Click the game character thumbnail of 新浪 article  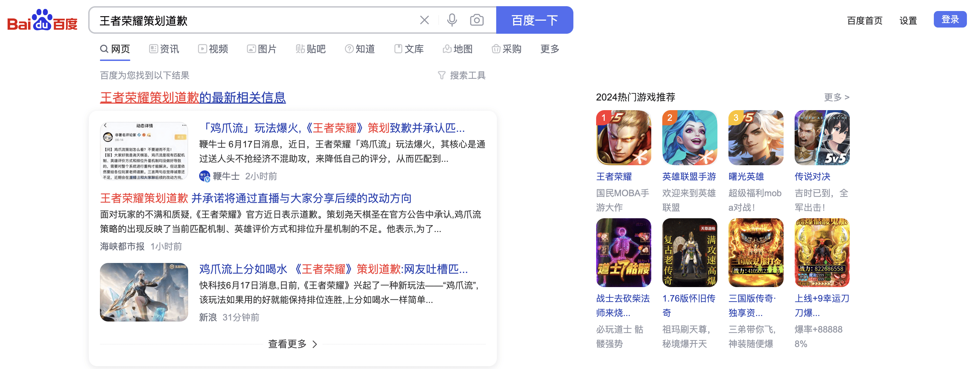click(x=144, y=292)
